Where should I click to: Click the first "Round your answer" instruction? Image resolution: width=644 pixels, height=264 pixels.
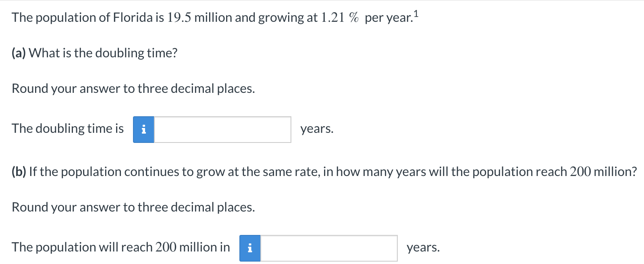[133, 88]
